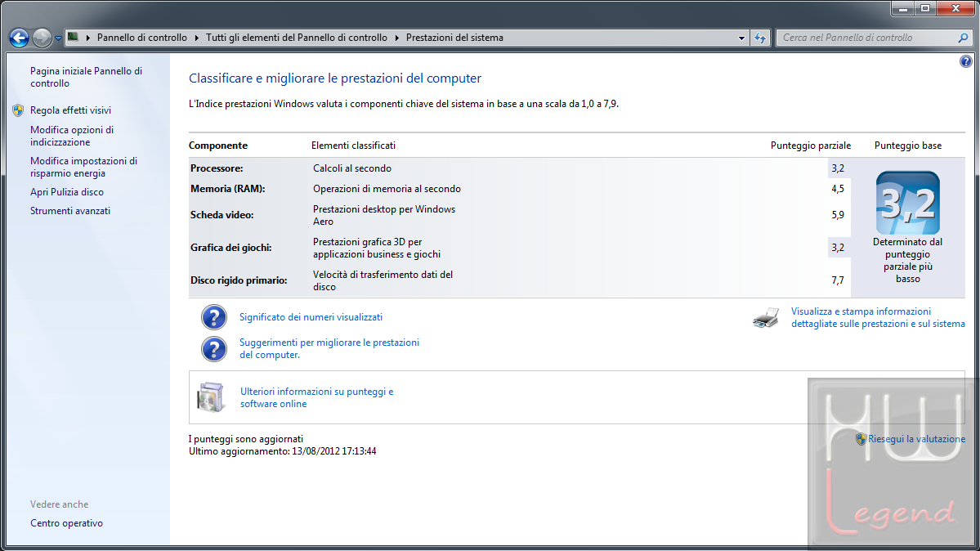Close the Prestazioni del sistema window
The width and height of the screenshot is (980, 551).
pyautogui.click(x=955, y=8)
